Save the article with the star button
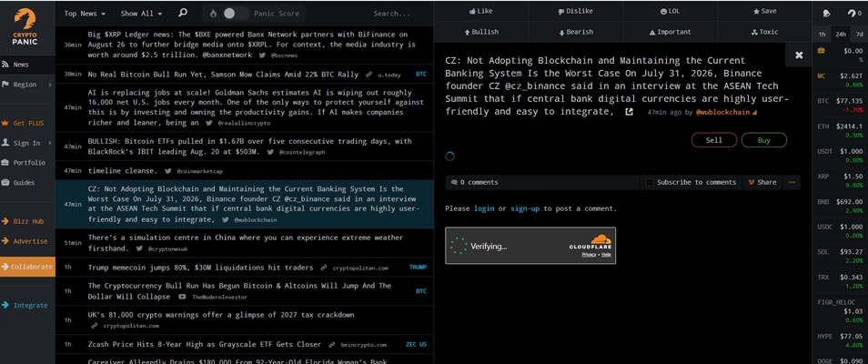This screenshot has width=868, height=364. 764,11
